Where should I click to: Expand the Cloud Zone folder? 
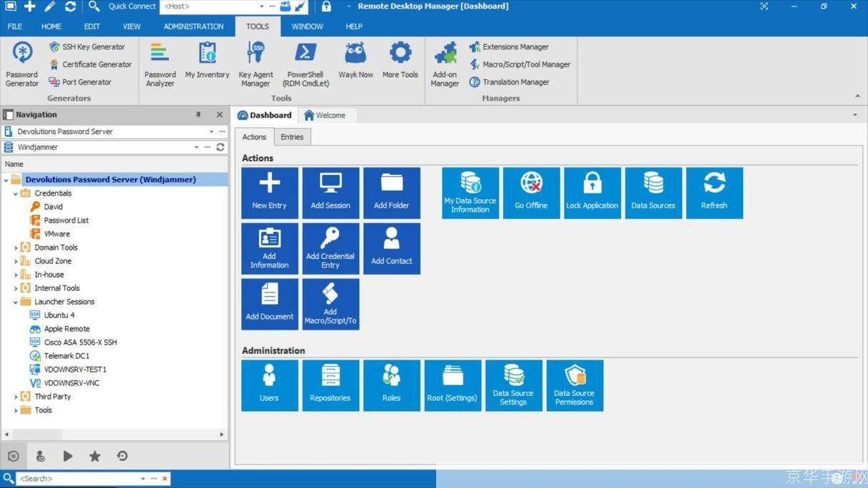tap(16, 261)
